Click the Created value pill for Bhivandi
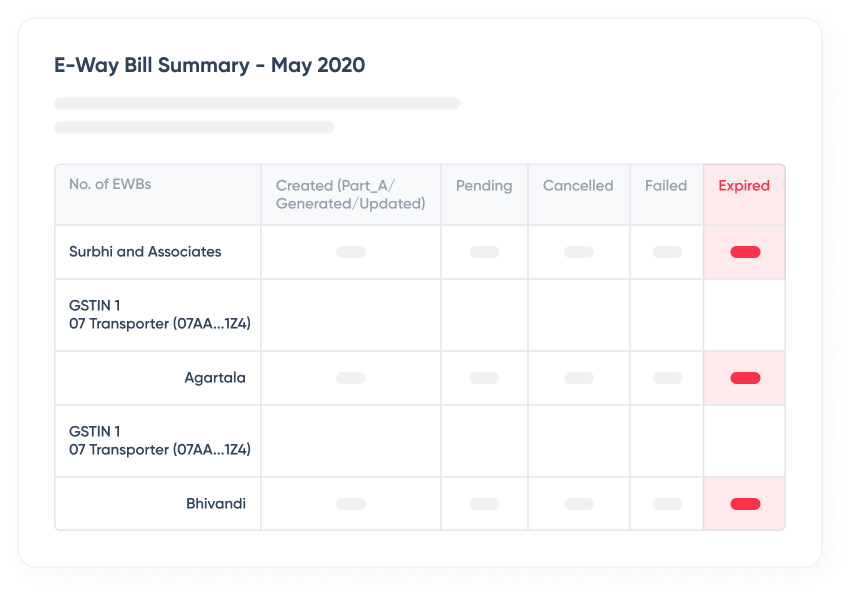 tap(351, 504)
